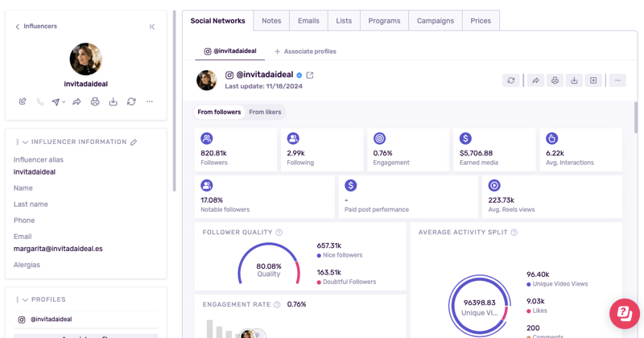The height and width of the screenshot is (338, 644).
Task: Open more options menu in right toolbar
Action: click(x=617, y=80)
